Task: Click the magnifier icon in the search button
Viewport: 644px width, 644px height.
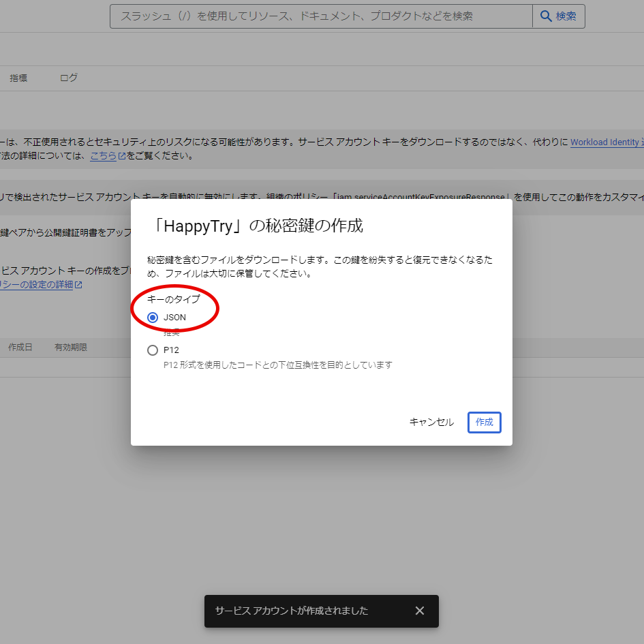Action: click(546, 16)
